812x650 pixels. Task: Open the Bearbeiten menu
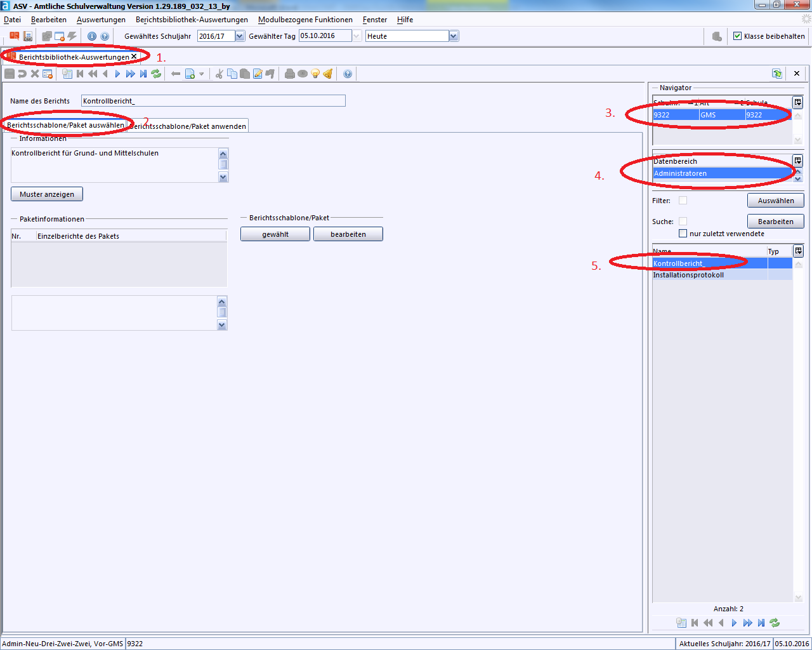tap(49, 20)
